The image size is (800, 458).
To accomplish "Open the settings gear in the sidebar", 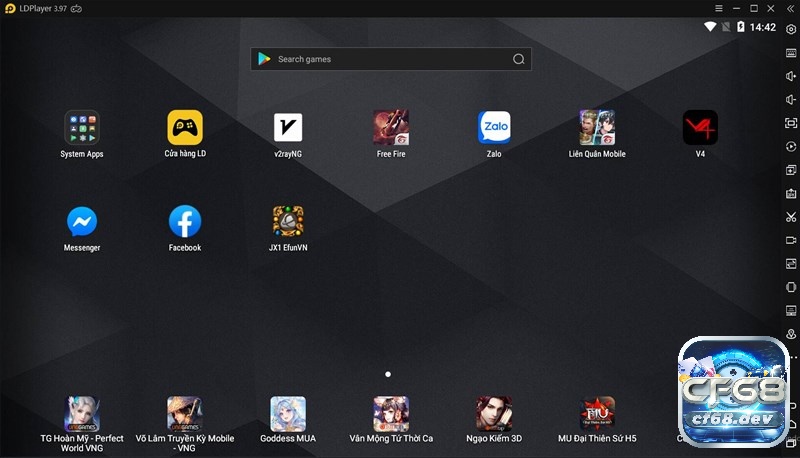I will [791, 30].
